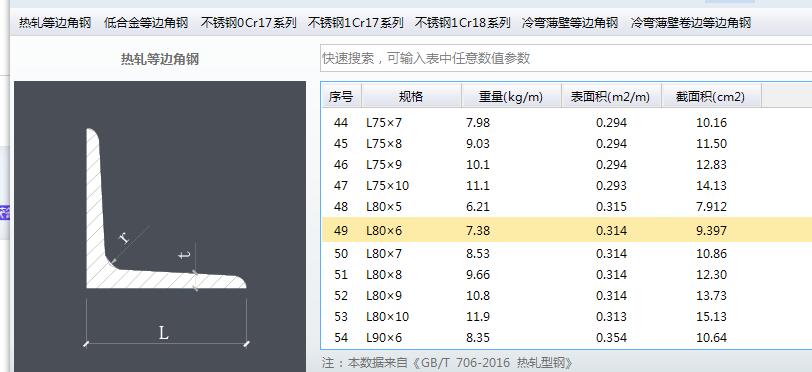Viewport: 812px width, 372px height.
Task: Select the L80×10 specification
Action: click(387, 317)
